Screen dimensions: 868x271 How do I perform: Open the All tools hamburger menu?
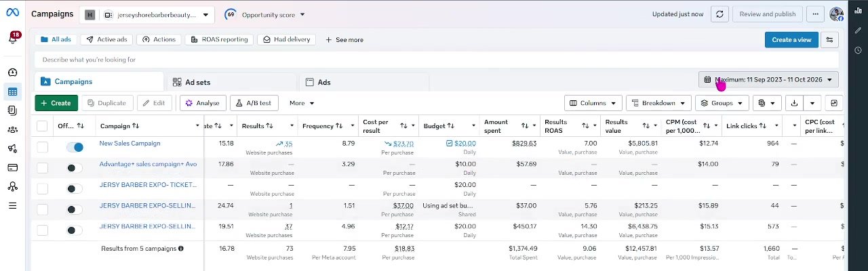coord(12,205)
